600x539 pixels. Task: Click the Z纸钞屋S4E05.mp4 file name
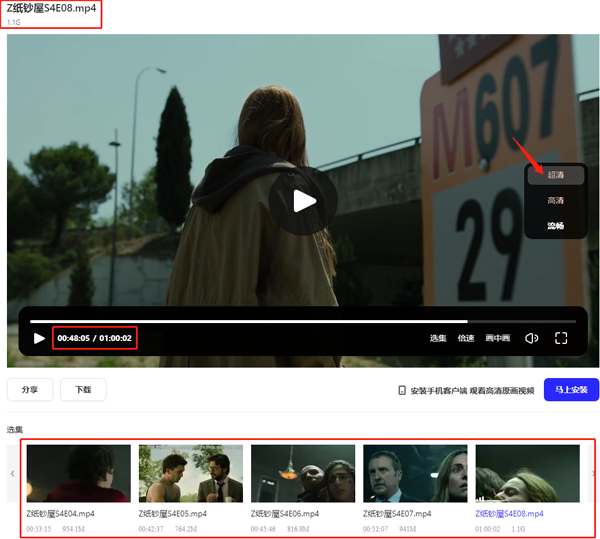tap(173, 514)
